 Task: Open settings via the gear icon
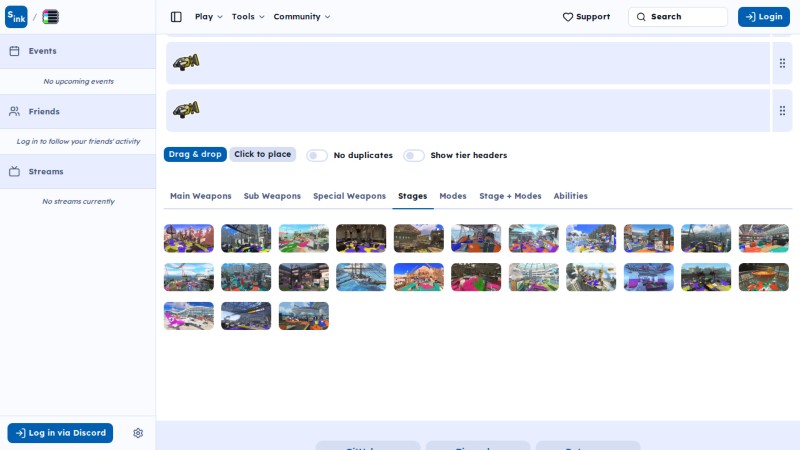tap(138, 433)
